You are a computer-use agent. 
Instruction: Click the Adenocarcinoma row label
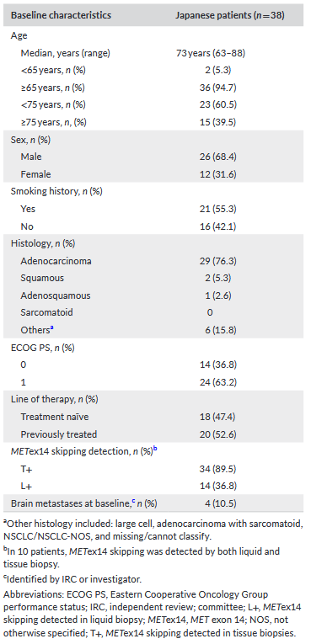pyautogui.click(x=56, y=261)
